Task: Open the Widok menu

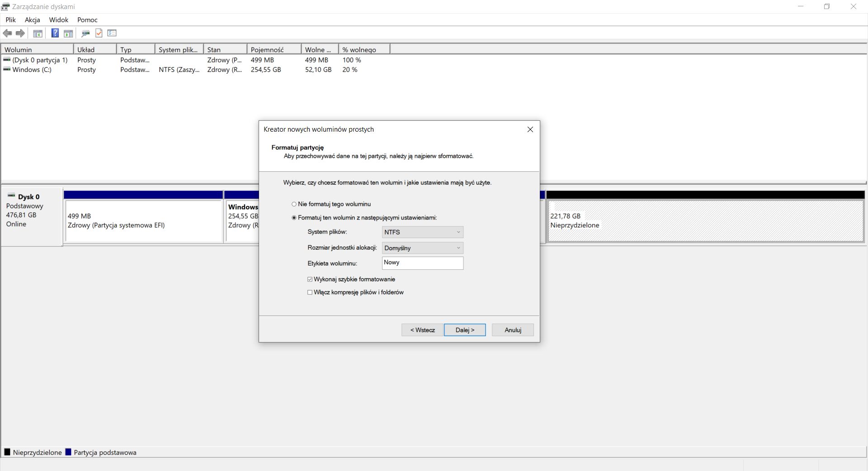Action: [58, 19]
